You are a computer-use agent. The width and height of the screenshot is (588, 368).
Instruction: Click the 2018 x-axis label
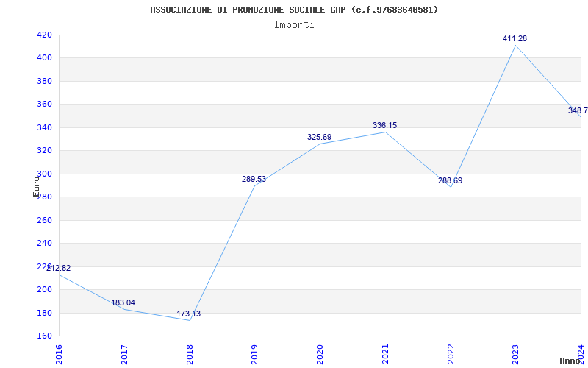190,354
